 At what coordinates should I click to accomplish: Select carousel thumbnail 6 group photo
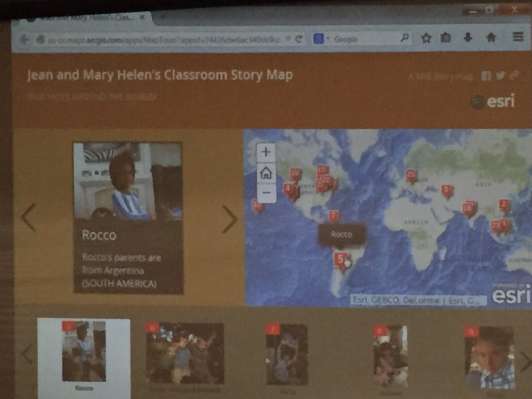tap(184, 353)
